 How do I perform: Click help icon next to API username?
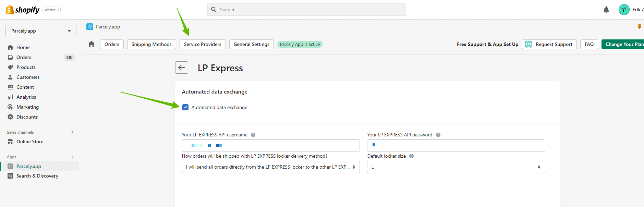tap(253, 135)
